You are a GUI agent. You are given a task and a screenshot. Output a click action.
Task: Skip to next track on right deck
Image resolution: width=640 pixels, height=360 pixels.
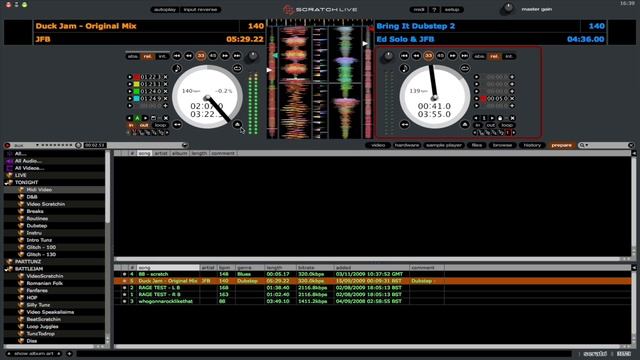click(x=464, y=56)
